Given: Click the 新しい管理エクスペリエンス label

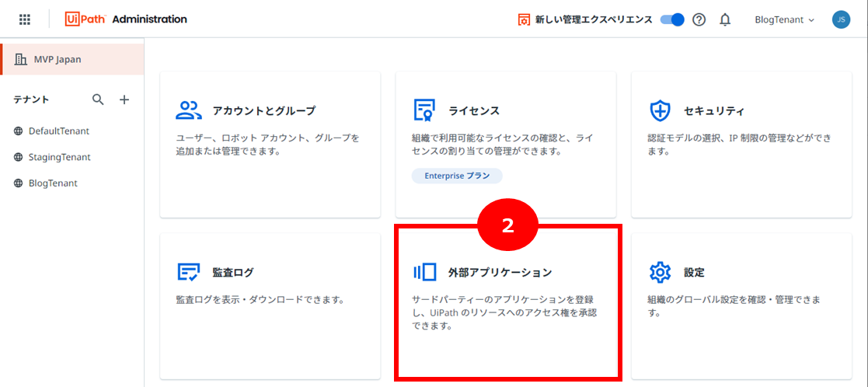Looking at the screenshot, I should (x=594, y=20).
